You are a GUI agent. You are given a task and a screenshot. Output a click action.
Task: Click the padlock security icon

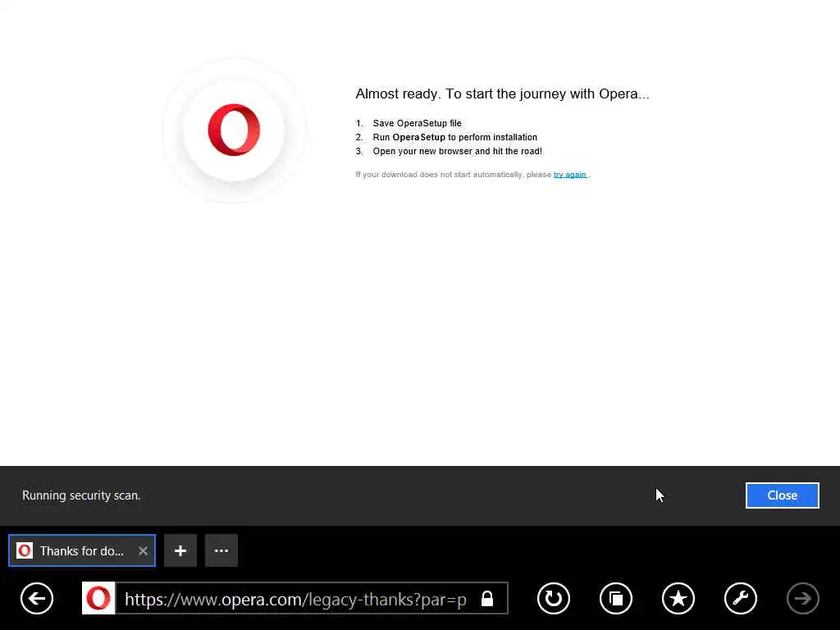[x=487, y=598]
